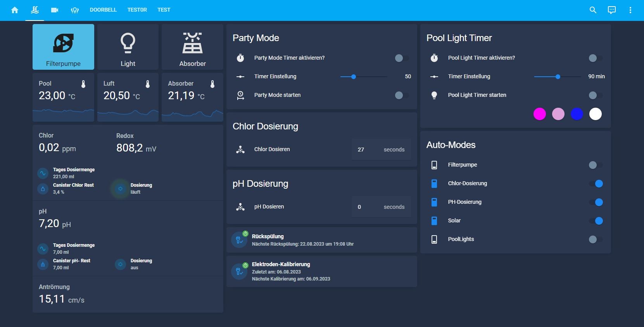Click the Canister pH- Rest icon

pyautogui.click(x=43, y=264)
